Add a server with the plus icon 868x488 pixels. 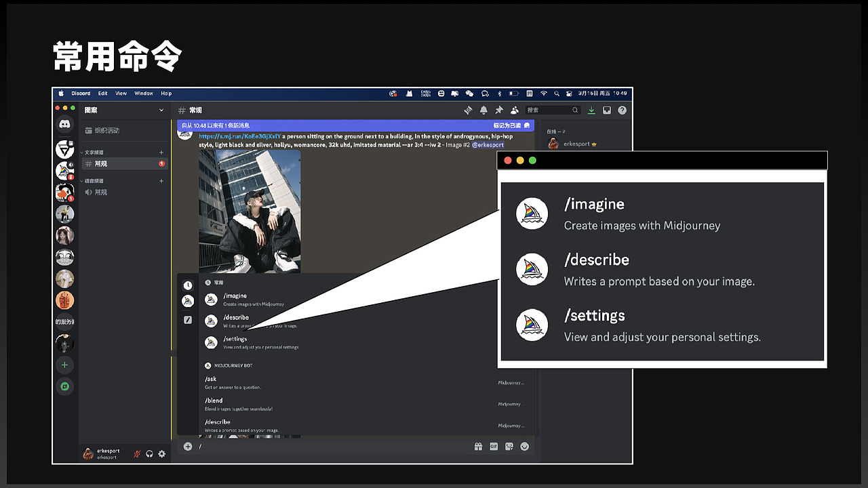tap(64, 365)
